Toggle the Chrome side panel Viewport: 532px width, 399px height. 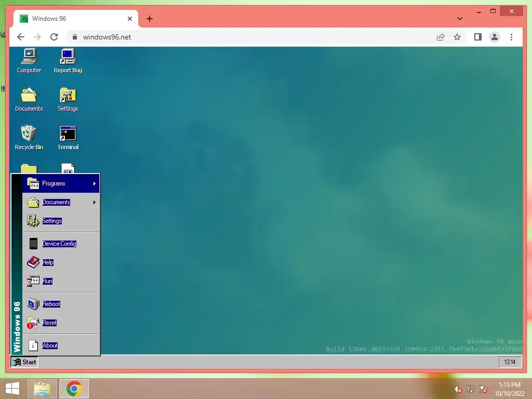coord(478,37)
